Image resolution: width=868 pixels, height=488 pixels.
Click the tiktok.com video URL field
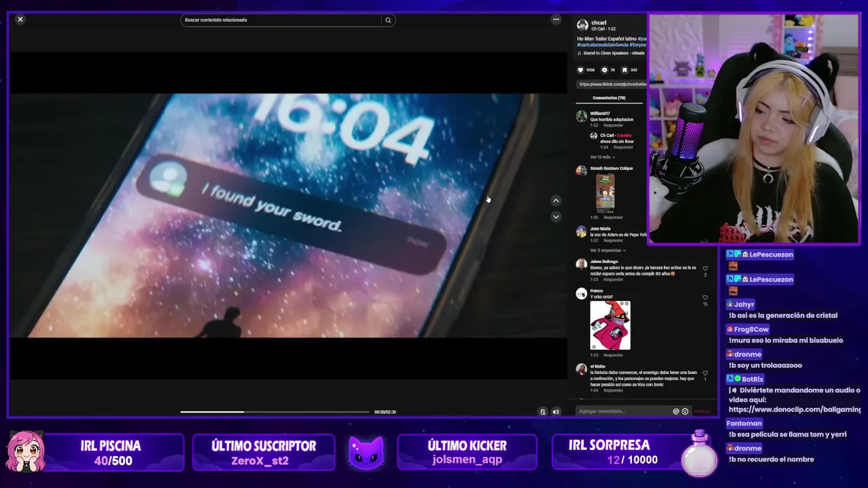tap(612, 84)
